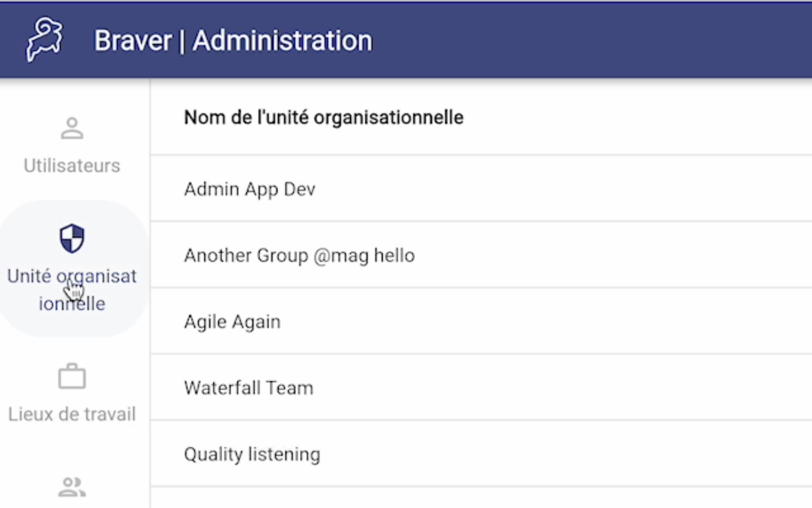
Task: Click the Another Group @mag hello text
Action: tap(299, 256)
